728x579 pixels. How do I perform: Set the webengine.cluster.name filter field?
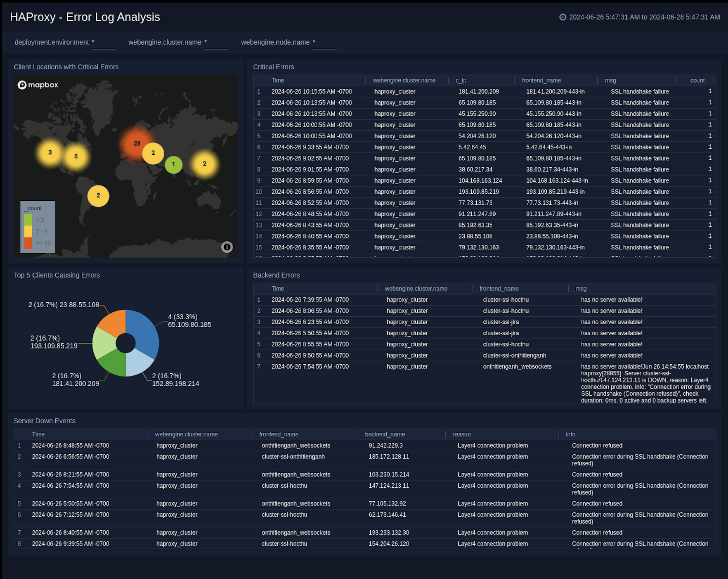pos(216,43)
